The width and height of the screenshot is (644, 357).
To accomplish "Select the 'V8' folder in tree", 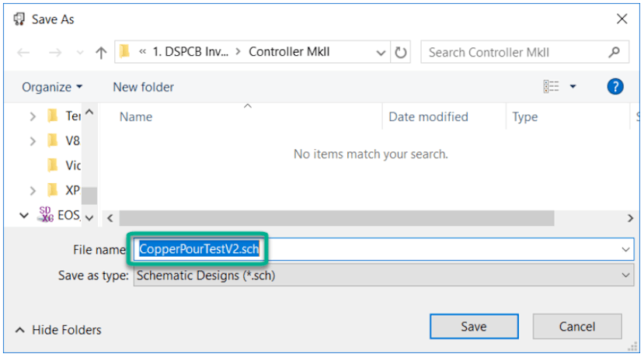I will (x=64, y=141).
